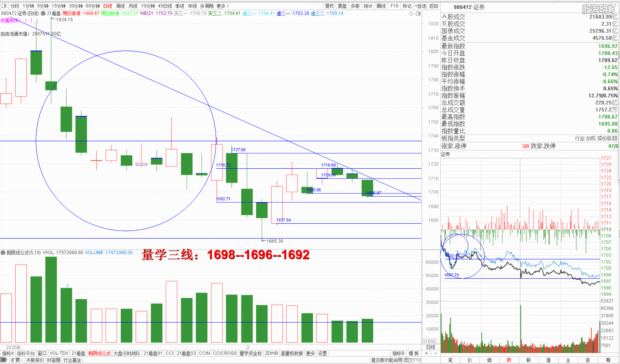Expand the 扩展 panel with the arrow
Viewport: 620px width, 364px height.
17,360
